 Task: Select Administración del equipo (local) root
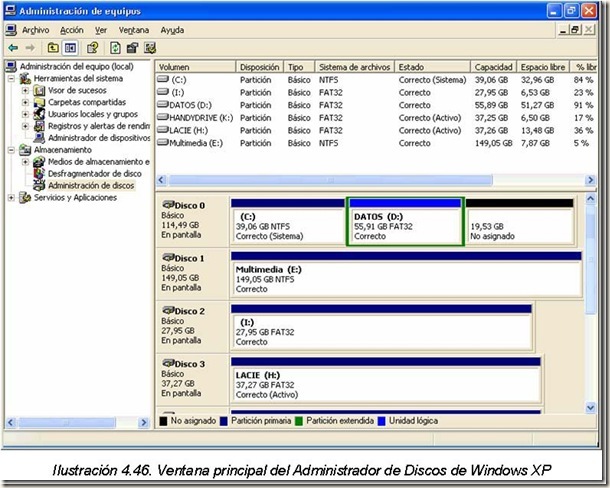pos(77,67)
